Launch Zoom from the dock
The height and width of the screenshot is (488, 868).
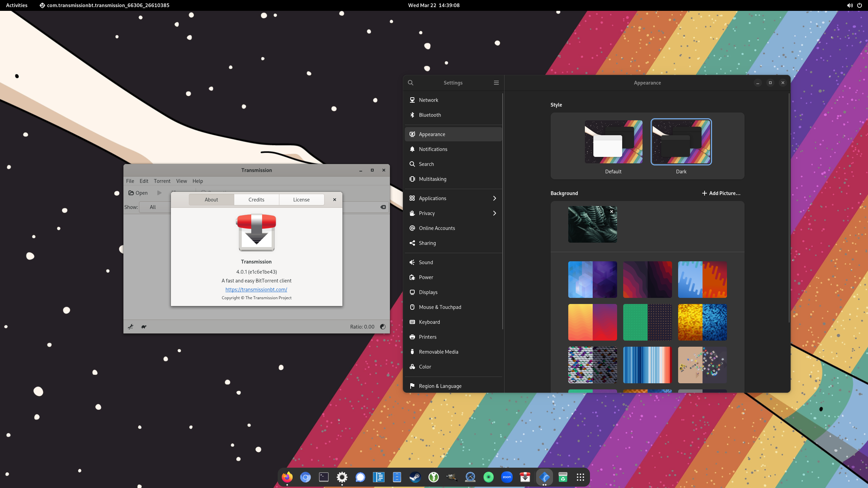coord(507,477)
